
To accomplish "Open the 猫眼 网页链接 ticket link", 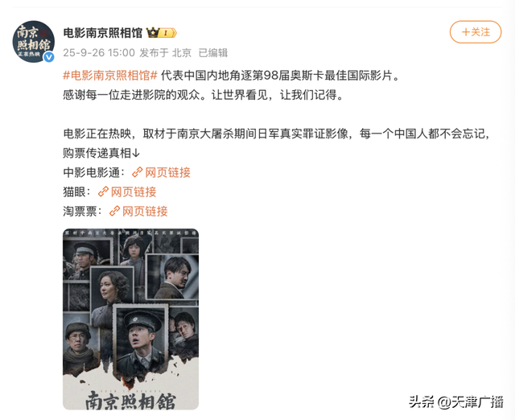I will 134,191.
